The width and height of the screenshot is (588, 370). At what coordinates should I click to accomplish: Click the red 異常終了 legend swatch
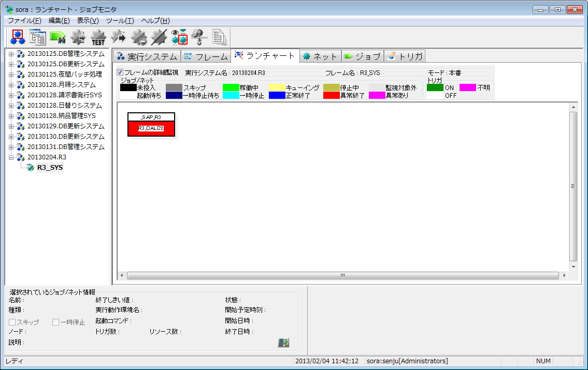click(332, 96)
